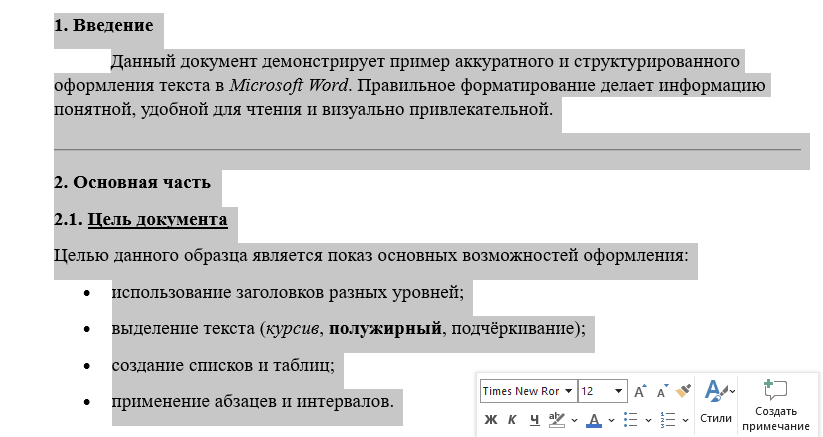Click the words 'Правильное форматирование'

pos(476,85)
